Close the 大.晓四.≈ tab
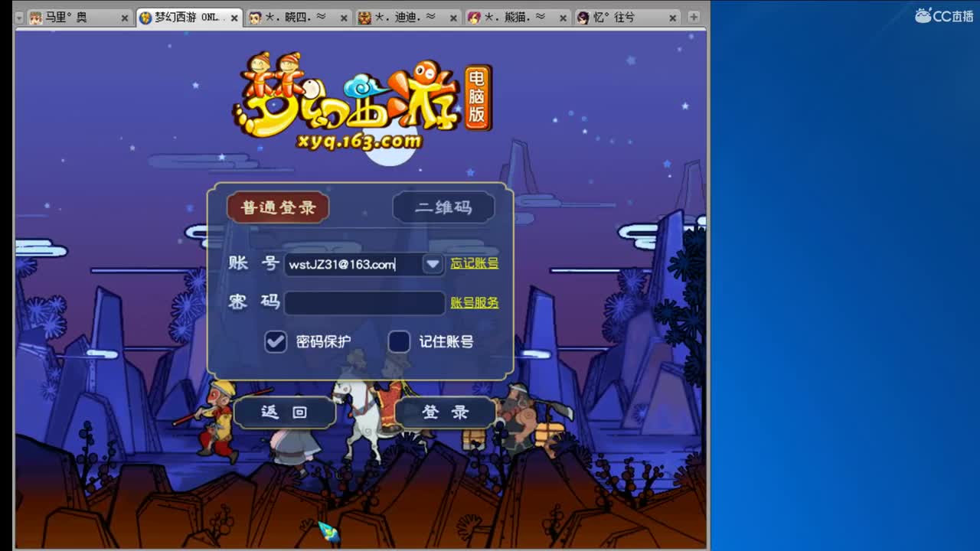Screen dimensions: 980x551 (344, 18)
